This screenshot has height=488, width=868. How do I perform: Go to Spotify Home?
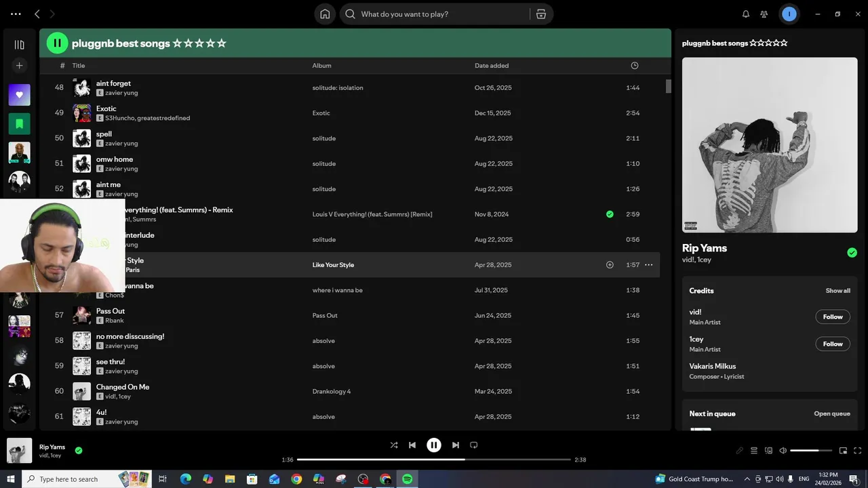pos(325,14)
